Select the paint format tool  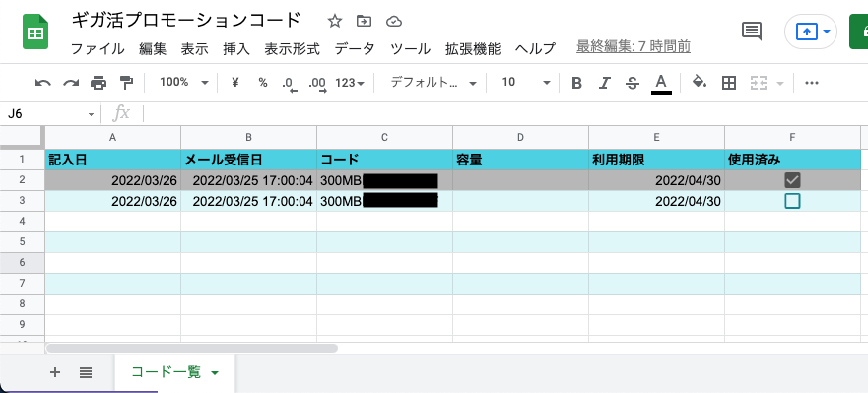point(127,83)
